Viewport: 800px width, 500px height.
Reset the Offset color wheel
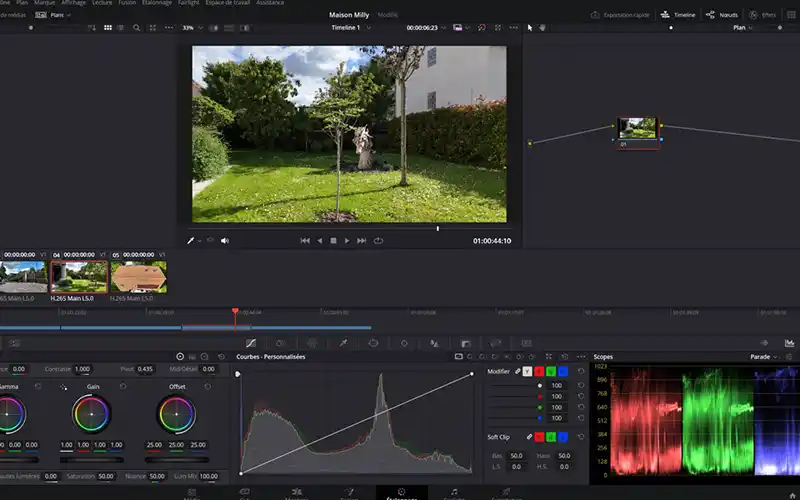click(x=208, y=387)
